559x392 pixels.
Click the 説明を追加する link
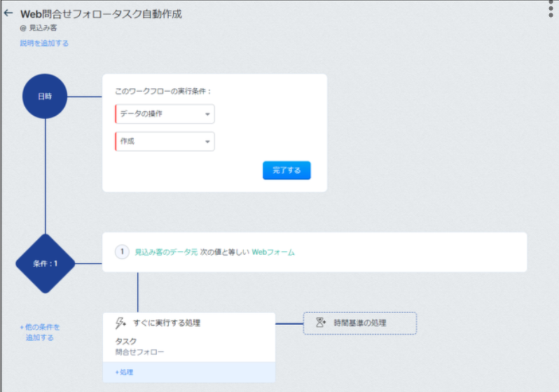[44, 43]
